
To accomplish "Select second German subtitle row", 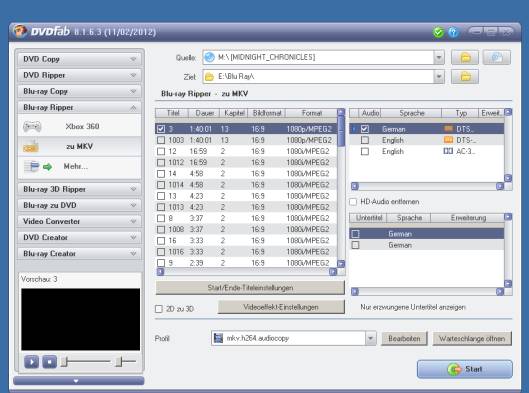I will point(426,245).
